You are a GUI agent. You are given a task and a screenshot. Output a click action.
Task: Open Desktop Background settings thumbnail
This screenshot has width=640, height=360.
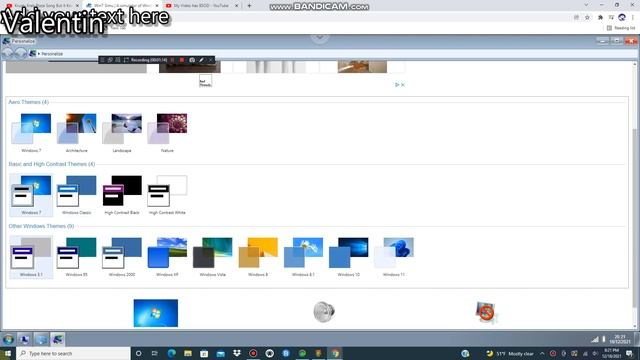point(156,313)
